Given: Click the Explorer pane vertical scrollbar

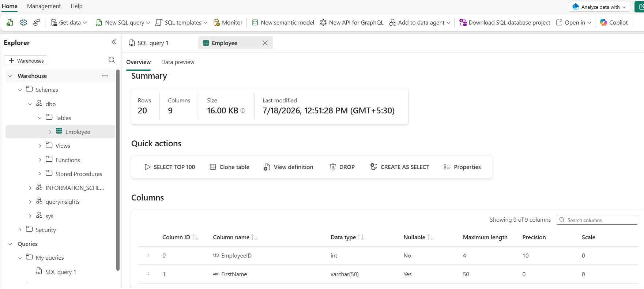Looking at the screenshot, I should click(x=118, y=170).
